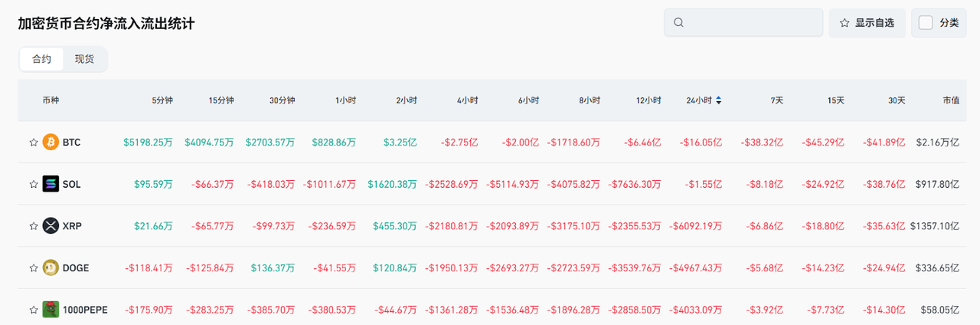Select the 合约 tab
Viewport: 980px width, 325px height.
click(41, 59)
